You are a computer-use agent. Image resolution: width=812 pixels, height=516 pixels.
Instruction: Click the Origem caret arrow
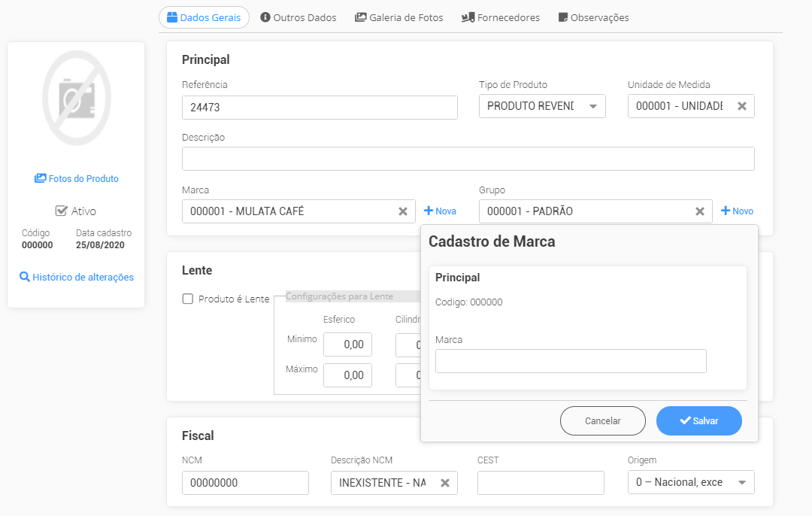click(741, 482)
